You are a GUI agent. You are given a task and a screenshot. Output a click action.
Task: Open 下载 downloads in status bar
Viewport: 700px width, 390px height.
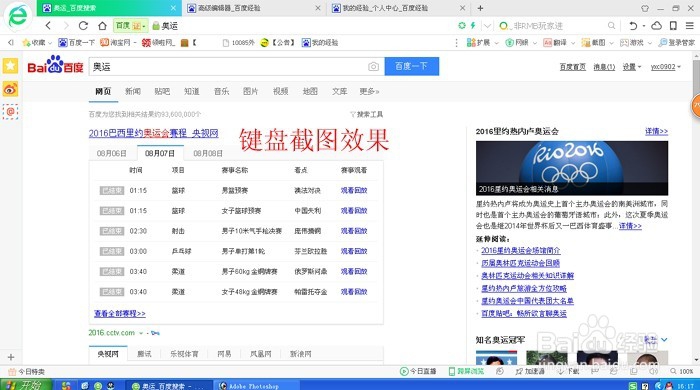pos(569,371)
